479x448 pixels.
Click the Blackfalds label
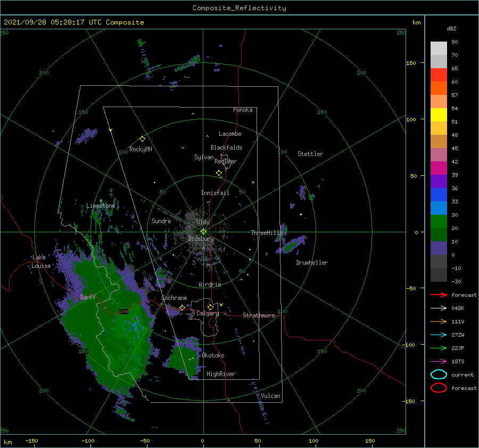pyautogui.click(x=226, y=148)
